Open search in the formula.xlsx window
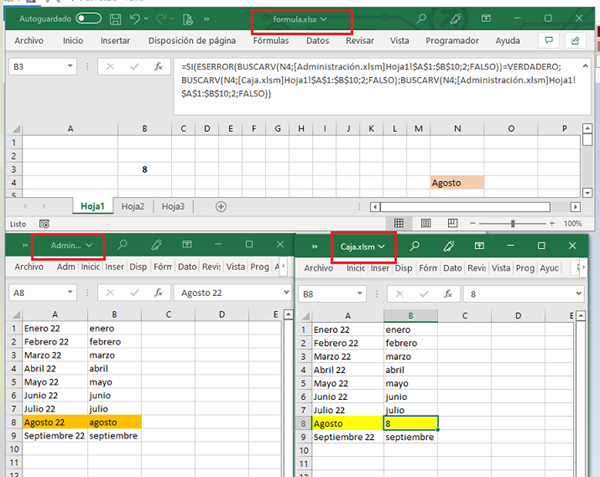600x477 pixels. 421,19
